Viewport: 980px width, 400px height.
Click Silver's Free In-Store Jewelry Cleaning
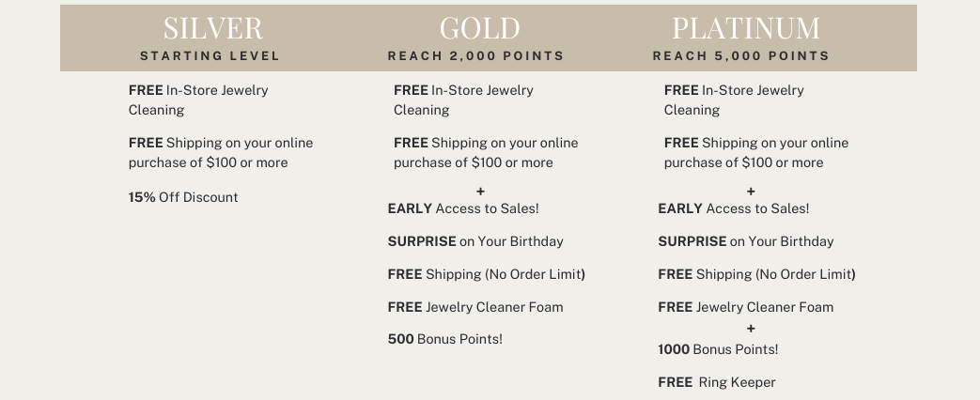pos(198,100)
